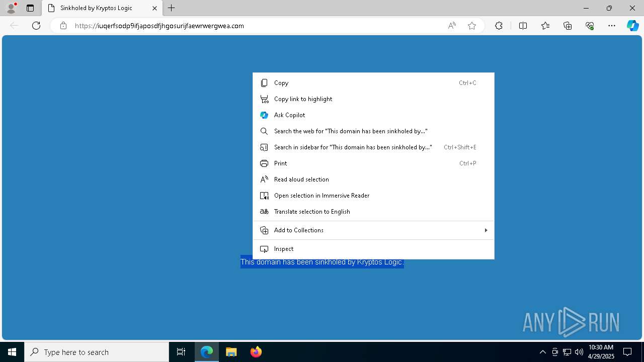Close the Sinkholed by Kryptos Logic tab
Viewport: 644px width, 362px height.
click(x=154, y=8)
